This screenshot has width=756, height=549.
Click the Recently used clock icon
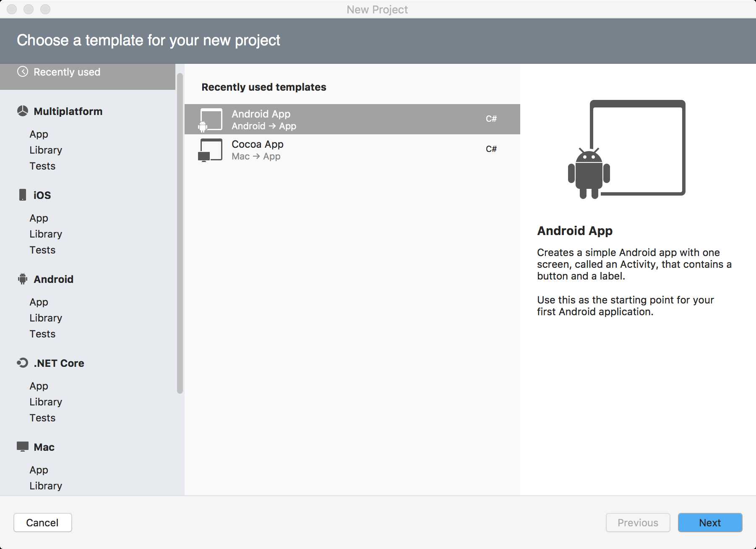(23, 72)
